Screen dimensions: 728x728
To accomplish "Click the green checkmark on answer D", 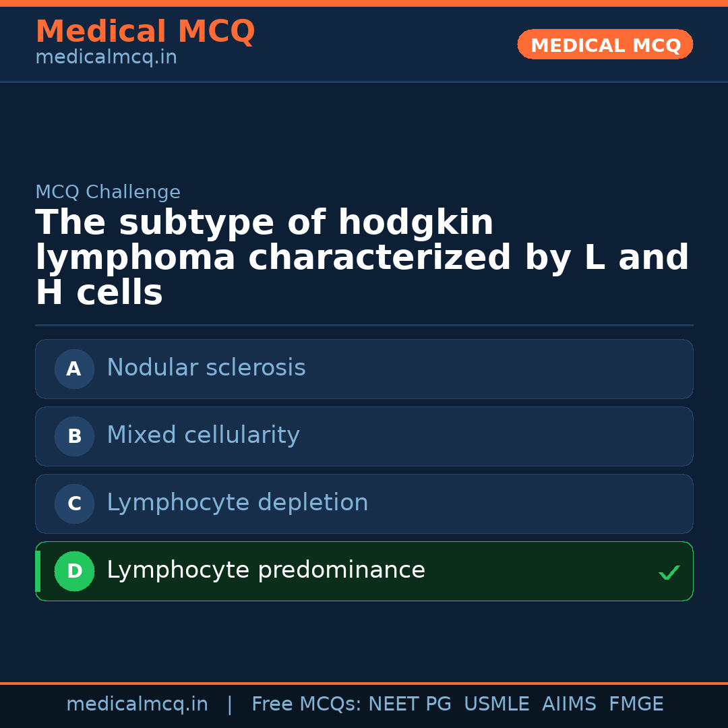I will coord(669,572).
